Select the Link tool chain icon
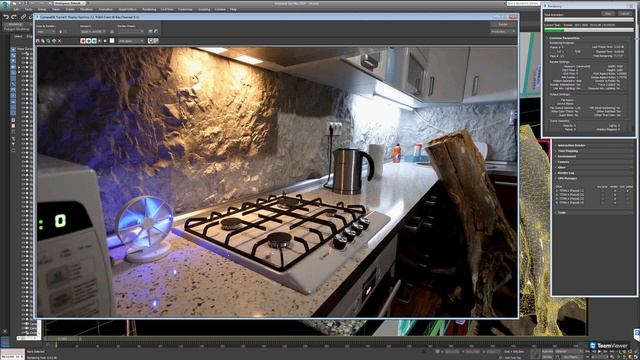This screenshot has width=640, height=360. 23,17
